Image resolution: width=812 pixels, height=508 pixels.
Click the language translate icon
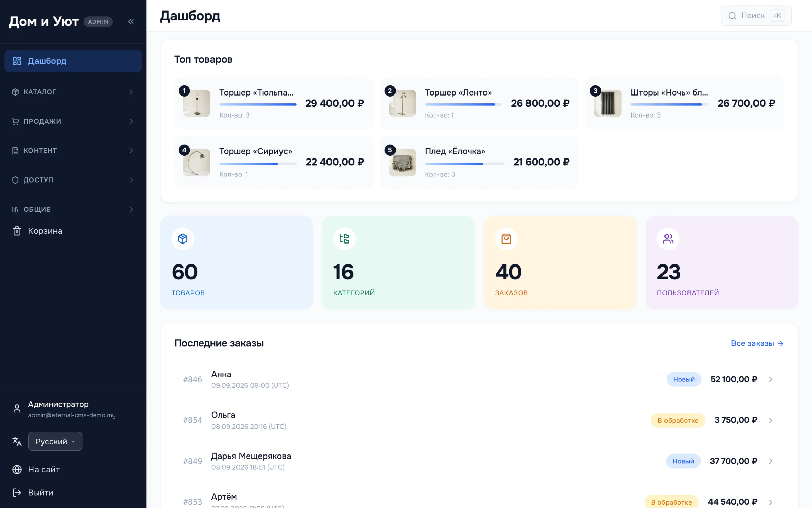[x=17, y=441]
